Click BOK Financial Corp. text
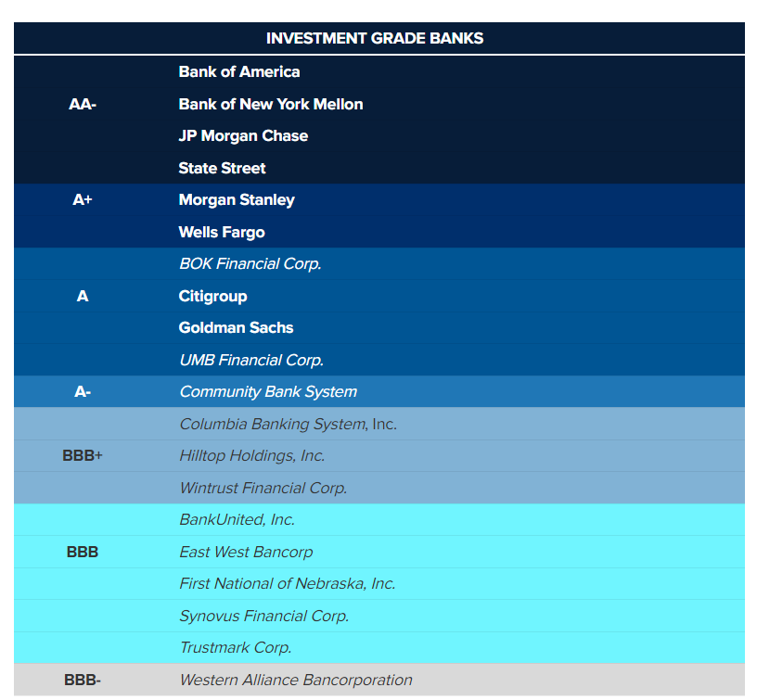The width and height of the screenshot is (757, 700). (x=250, y=264)
